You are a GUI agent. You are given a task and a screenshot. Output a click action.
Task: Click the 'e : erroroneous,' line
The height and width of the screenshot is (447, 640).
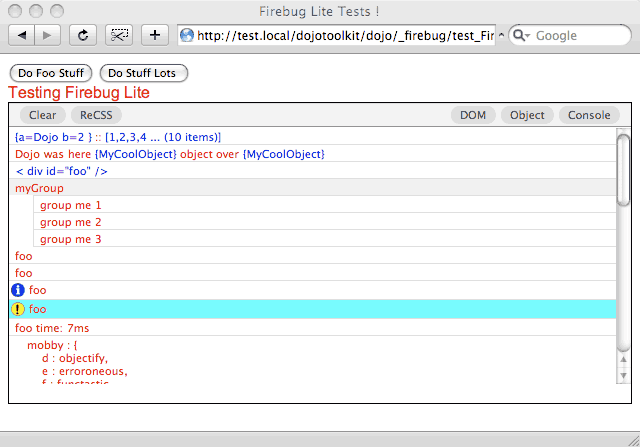click(x=85, y=371)
